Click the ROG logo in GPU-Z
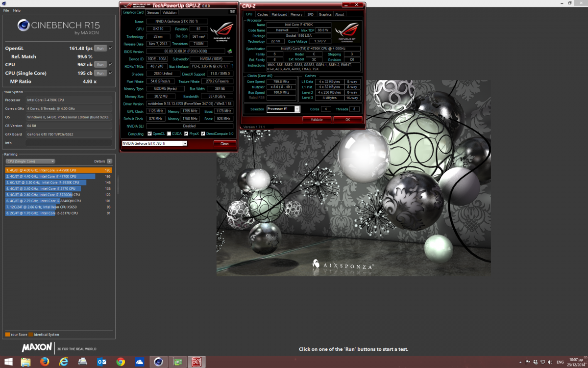Viewport: 588px width, 368px height. (x=221, y=32)
